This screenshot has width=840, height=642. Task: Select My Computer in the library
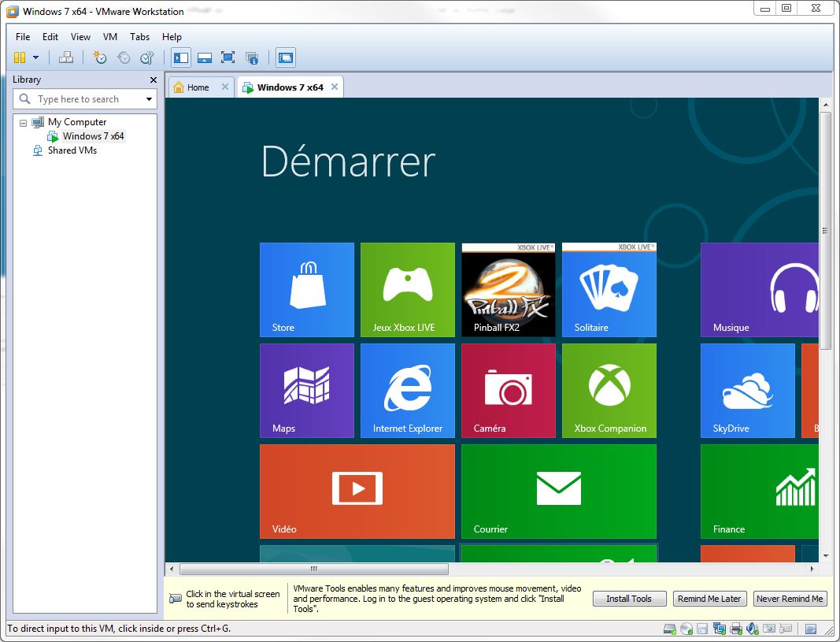pos(77,122)
